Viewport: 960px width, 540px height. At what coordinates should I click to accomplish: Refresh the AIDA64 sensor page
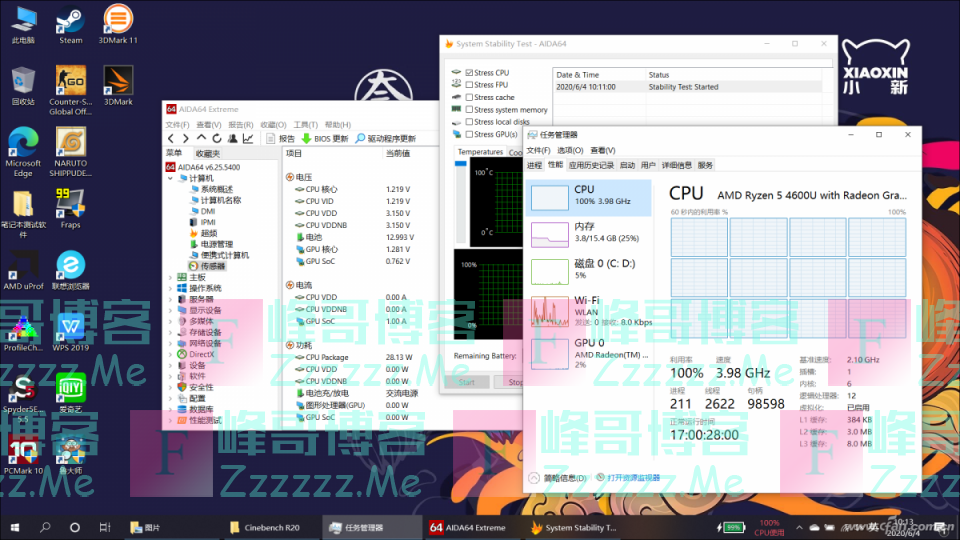coord(217,138)
